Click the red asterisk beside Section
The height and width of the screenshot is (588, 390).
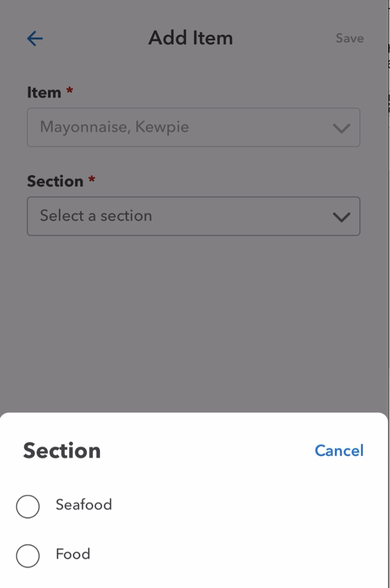pos(92,179)
